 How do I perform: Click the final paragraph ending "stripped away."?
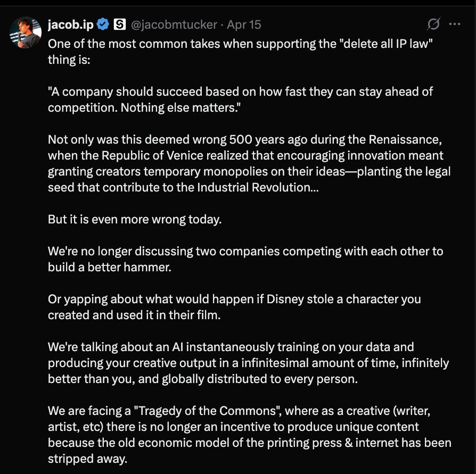(250, 435)
